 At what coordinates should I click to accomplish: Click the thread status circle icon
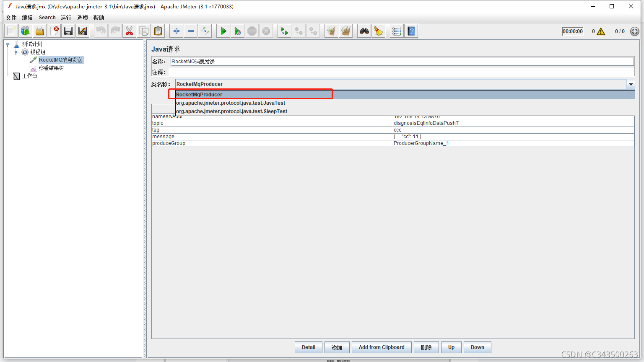point(635,31)
